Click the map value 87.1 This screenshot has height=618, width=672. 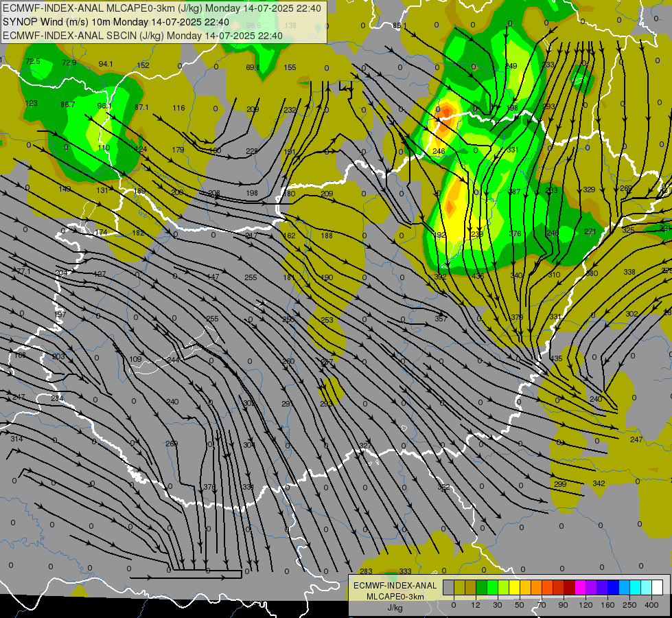coord(141,107)
